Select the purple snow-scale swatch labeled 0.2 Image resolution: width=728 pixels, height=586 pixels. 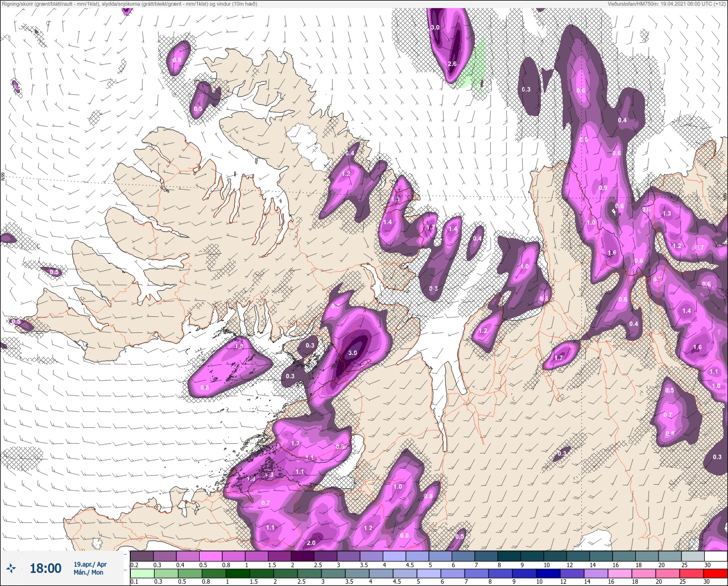click(x=142, y=556)
